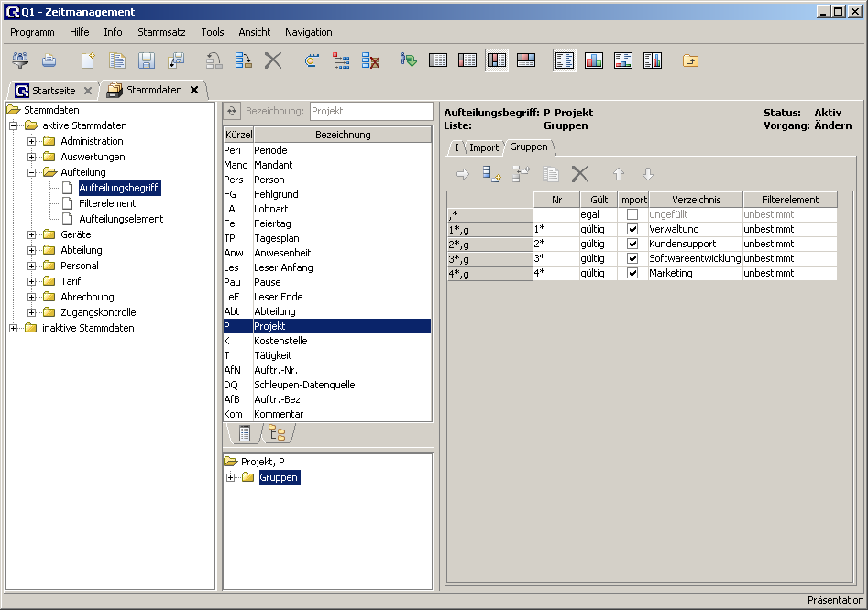868x610 pixels.
Task: Close the Startseite tab
Action: tap(87, 91)
